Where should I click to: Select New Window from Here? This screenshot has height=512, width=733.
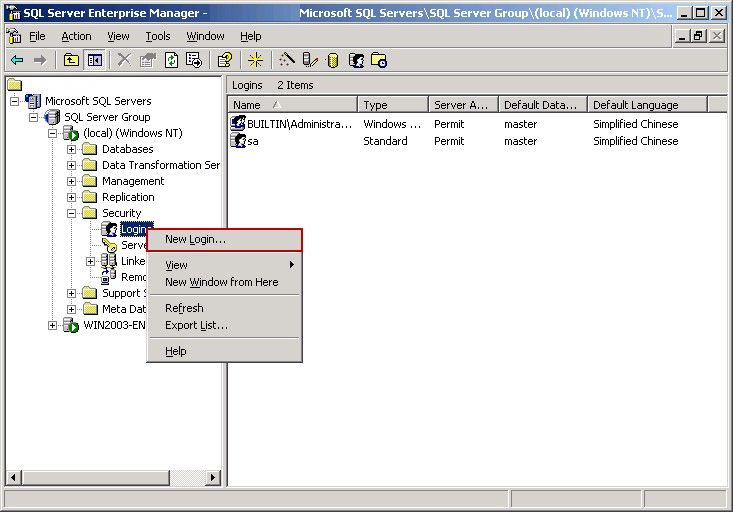pyautogui.click(x=224, y=282)
